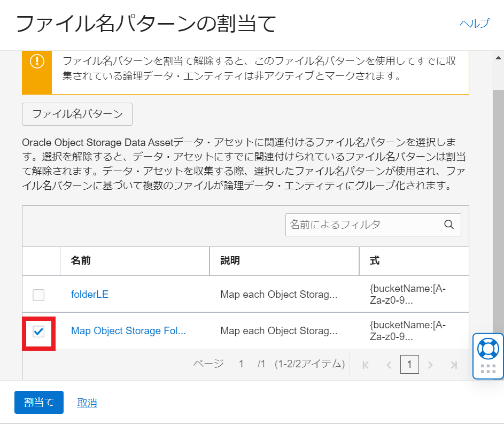Screen dimensions: 504x424
Task: Check the folderLE row checkbox
Action: [x=38, y=295]
